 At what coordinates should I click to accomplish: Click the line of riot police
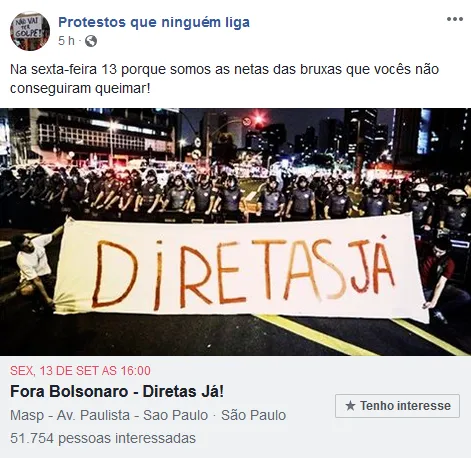pos(235,195)
